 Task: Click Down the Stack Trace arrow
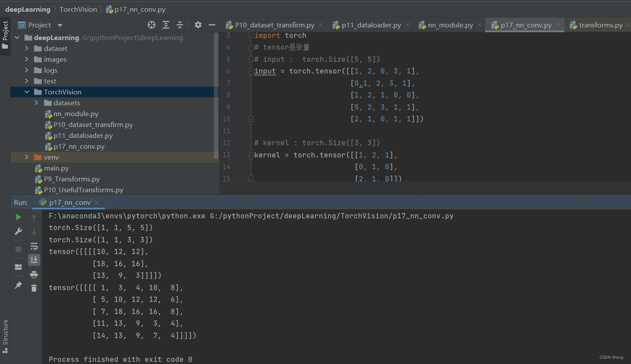click(x=34, y=232)
